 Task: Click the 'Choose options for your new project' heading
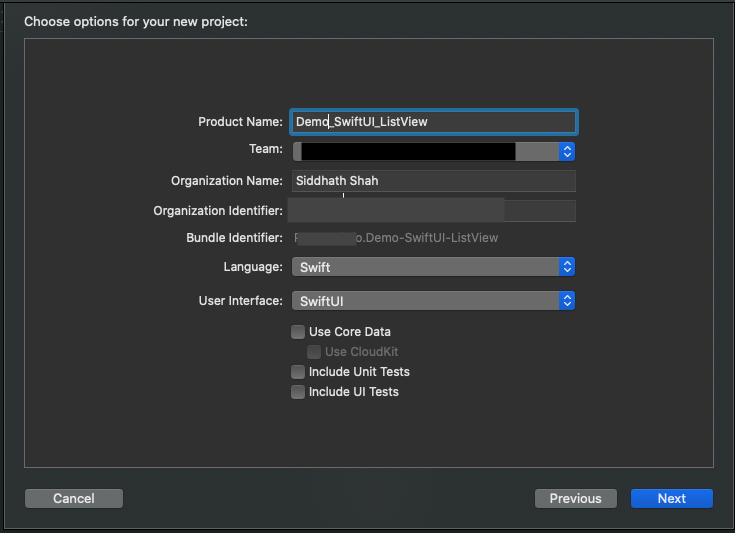point(136,22)
